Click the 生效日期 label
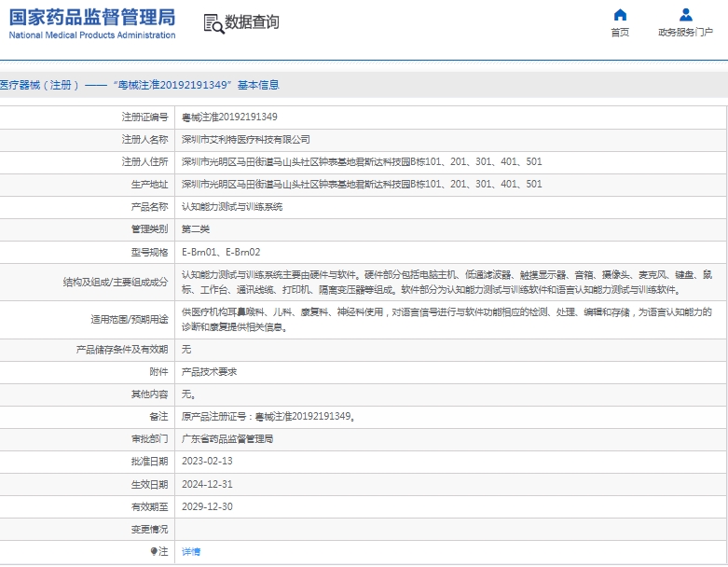 coord(149,484)
